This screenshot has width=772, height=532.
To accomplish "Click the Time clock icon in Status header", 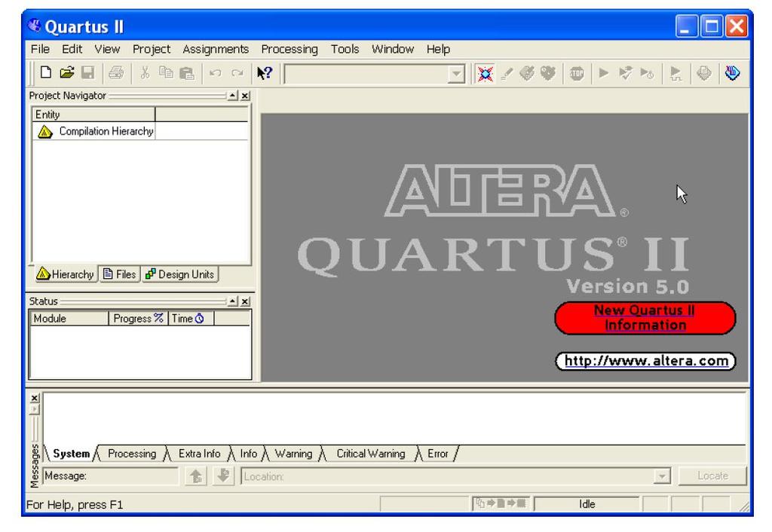I will tap(199, 319).
